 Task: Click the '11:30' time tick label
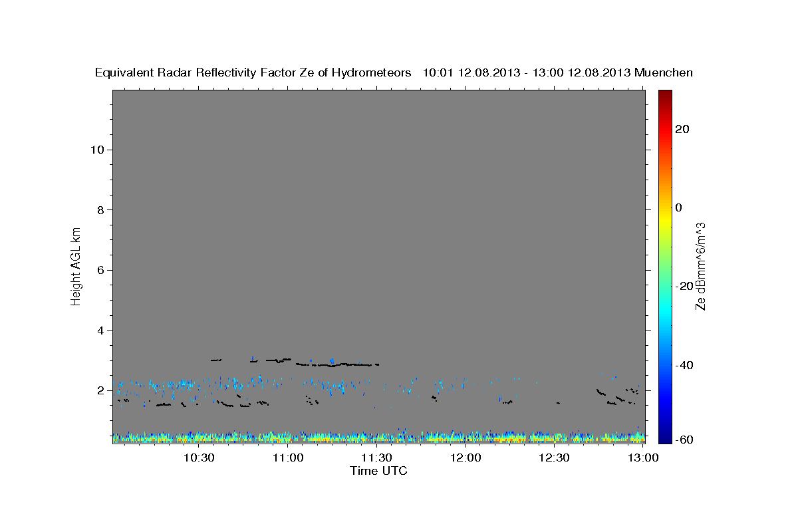376,458
